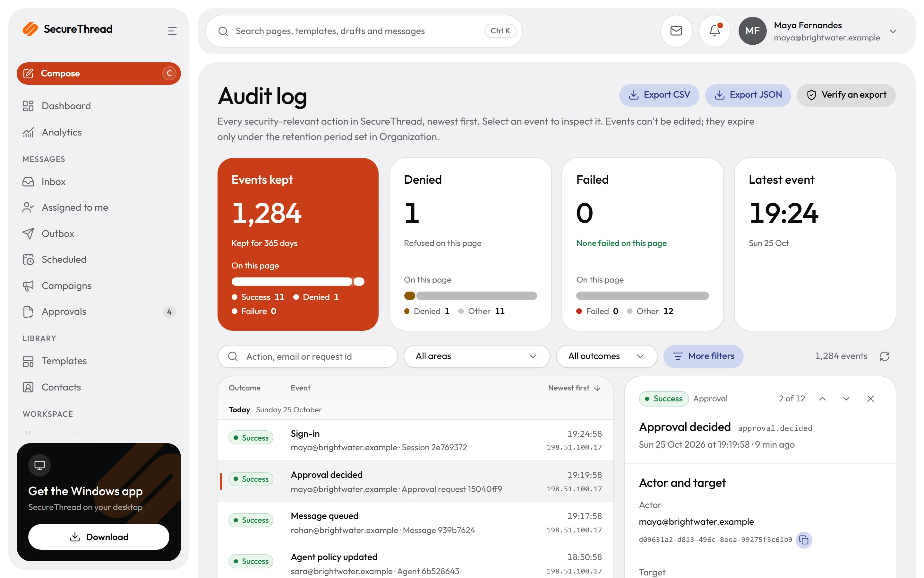Click the Outcome column header
The height and width of the screenshot is (578, 924).
[244, 388]
